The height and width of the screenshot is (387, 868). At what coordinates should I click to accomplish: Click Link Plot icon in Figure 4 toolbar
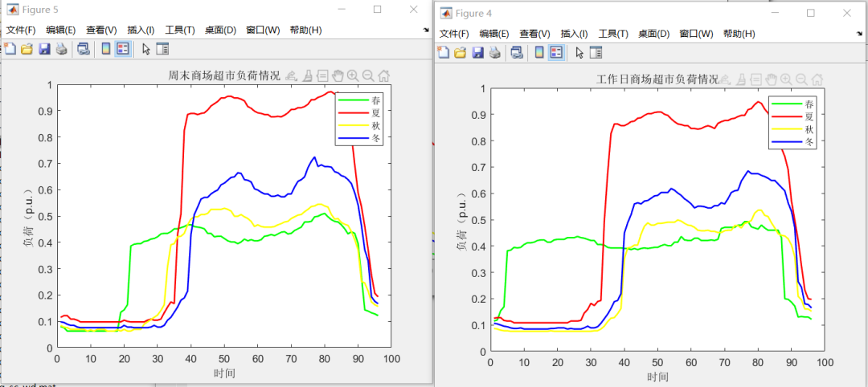517,52
